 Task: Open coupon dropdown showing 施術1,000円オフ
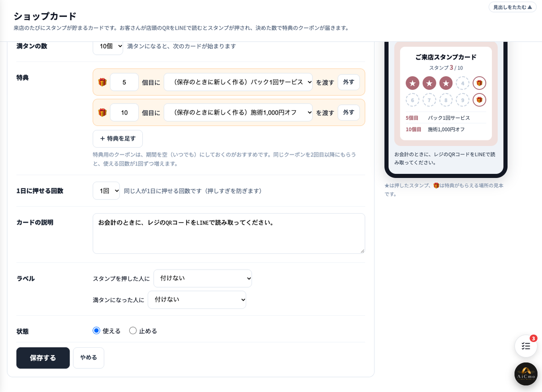238,112
